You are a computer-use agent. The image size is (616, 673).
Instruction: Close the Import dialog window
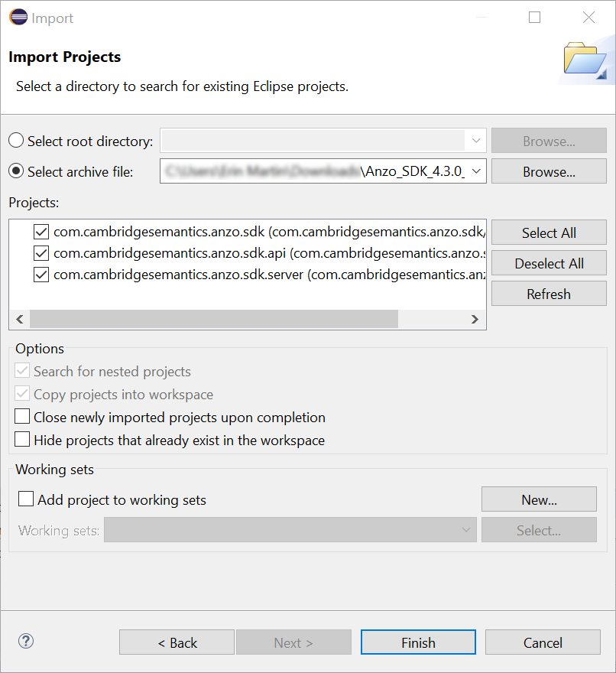pyautogui.click(x=588, y=17)
